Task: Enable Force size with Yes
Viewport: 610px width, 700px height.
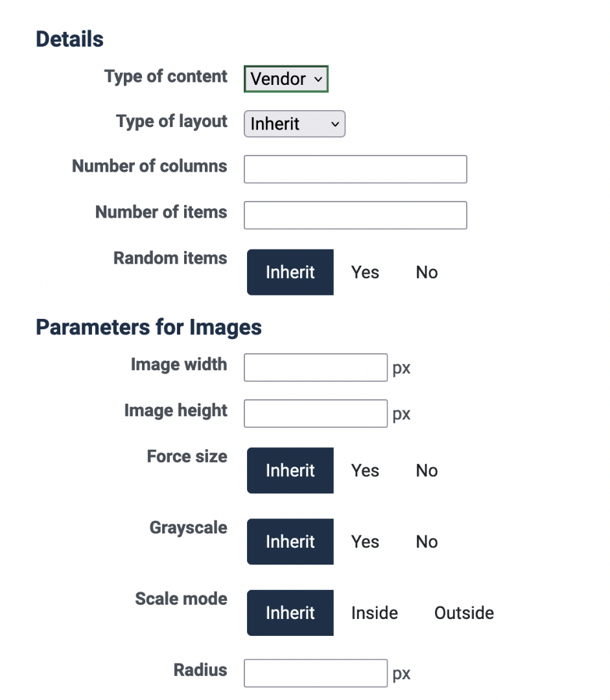Action: (365, 471)
